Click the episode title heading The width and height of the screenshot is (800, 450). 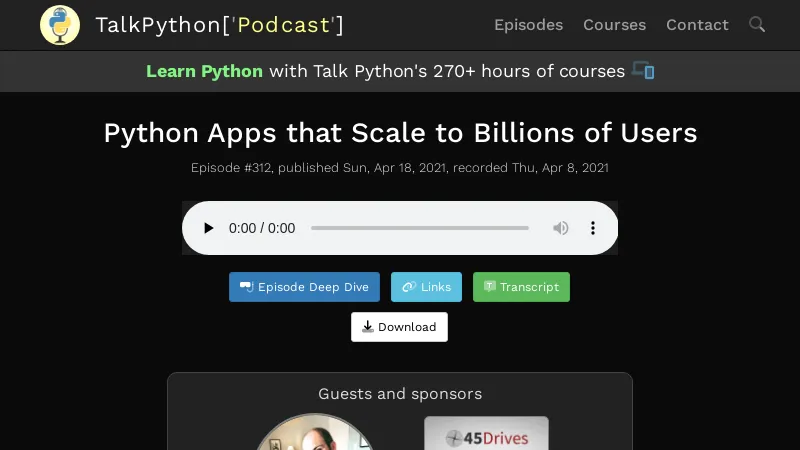tap(400, 133)
